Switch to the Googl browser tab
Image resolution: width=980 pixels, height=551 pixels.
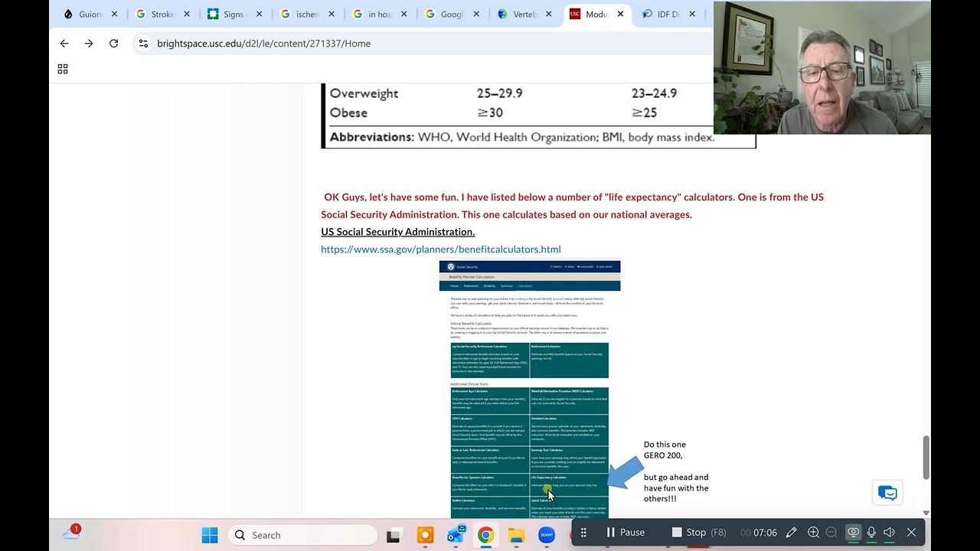pos(453,14)
